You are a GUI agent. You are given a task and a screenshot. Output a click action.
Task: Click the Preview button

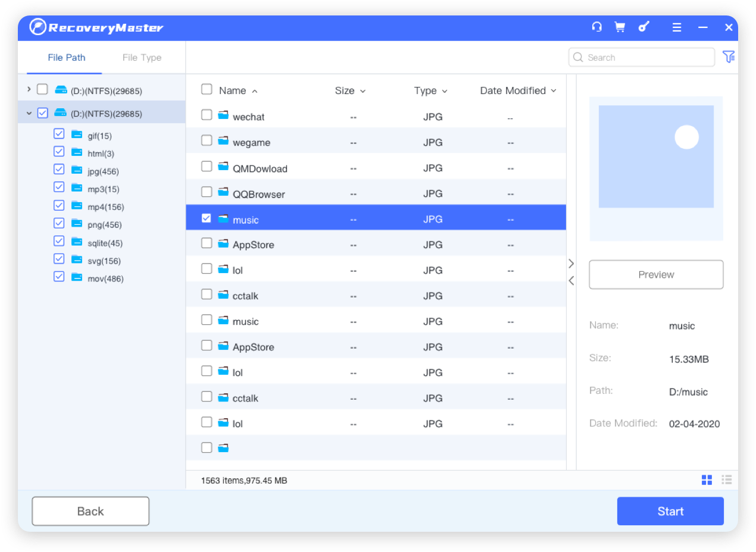point(656,274)
